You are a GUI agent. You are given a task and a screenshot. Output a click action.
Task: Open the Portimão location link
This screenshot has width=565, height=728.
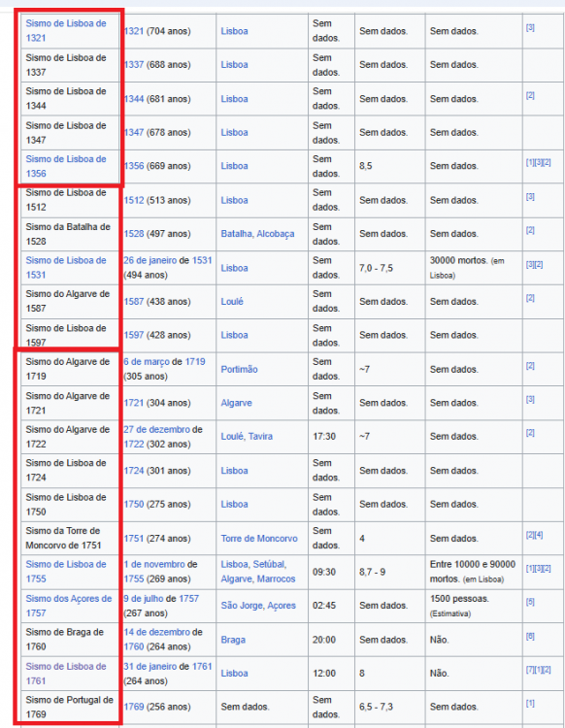click(x=239, y=370)
